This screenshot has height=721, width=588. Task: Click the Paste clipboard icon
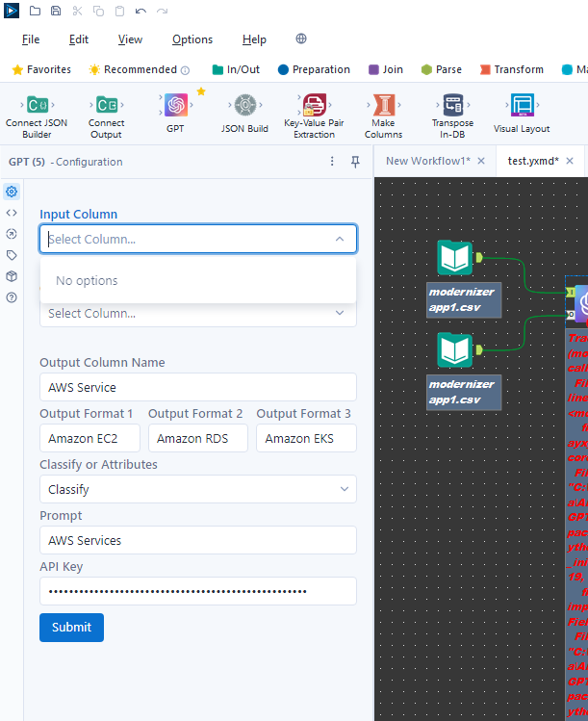(119, 11)
